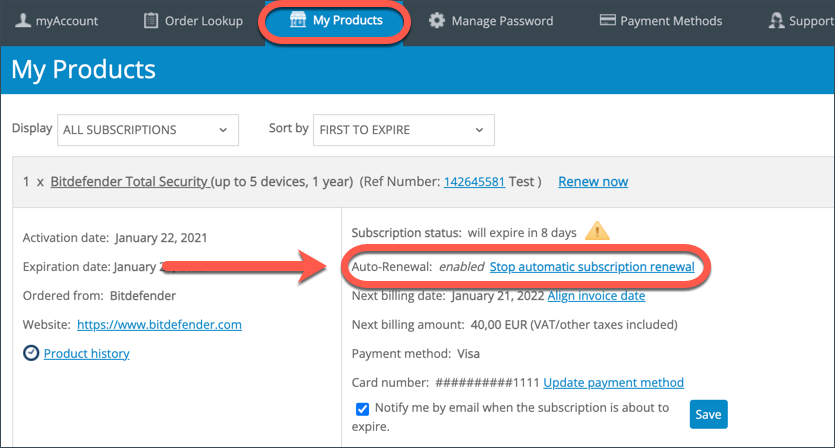The image size is (835, 448).
Task: Click the My Products store icon
Action: point(298,20)
